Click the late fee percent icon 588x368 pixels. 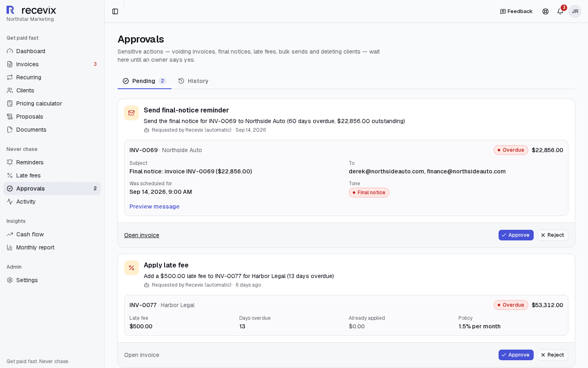click(131, 268)
